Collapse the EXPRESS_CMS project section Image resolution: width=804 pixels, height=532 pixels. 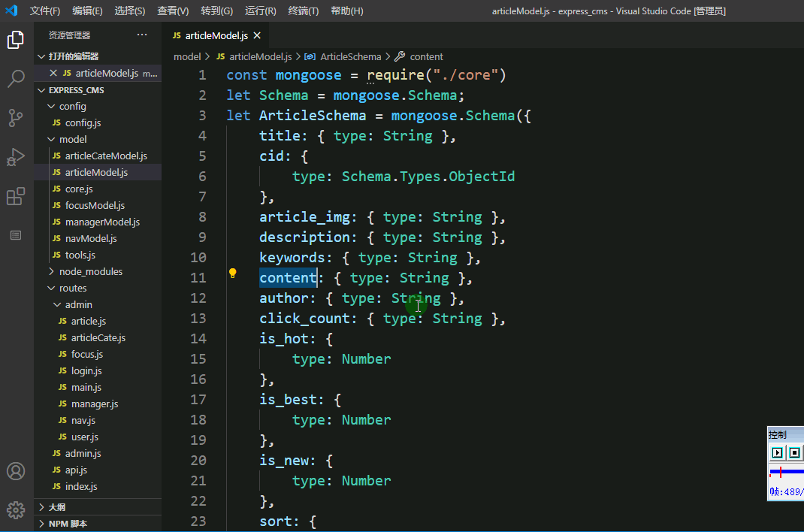(98, 90)
